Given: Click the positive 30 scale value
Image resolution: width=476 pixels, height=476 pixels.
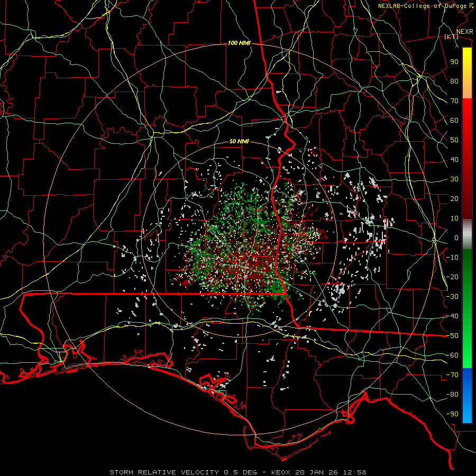Looking at the screenshot, I should 454,179.
